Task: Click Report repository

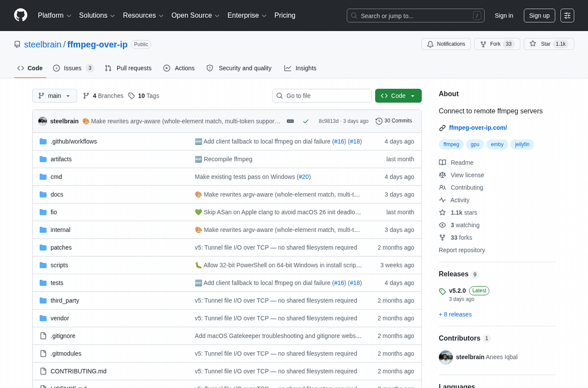Action: [462, 250]
